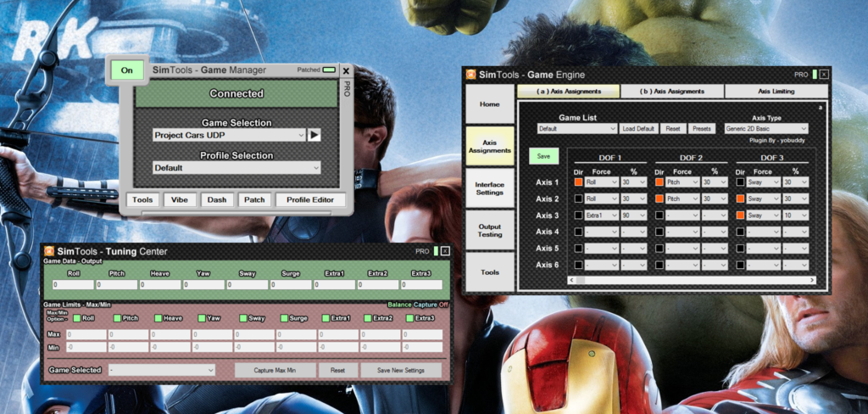Screen dimensions: 868x414
Task: Click the green Save button in Game Engine
Action: 543,156
